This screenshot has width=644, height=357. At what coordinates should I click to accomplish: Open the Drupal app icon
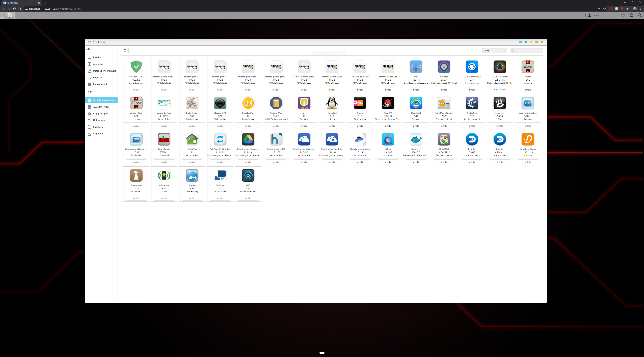(x=192, y=175)
